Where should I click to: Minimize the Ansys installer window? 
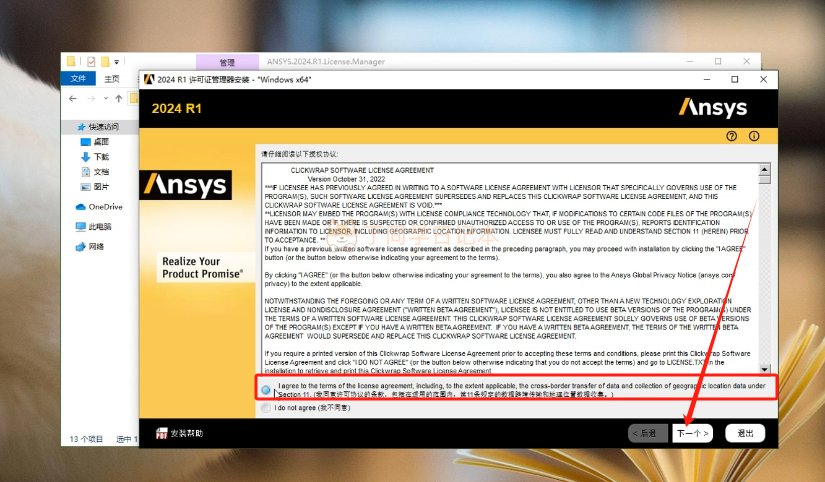[x=707, y=79]
